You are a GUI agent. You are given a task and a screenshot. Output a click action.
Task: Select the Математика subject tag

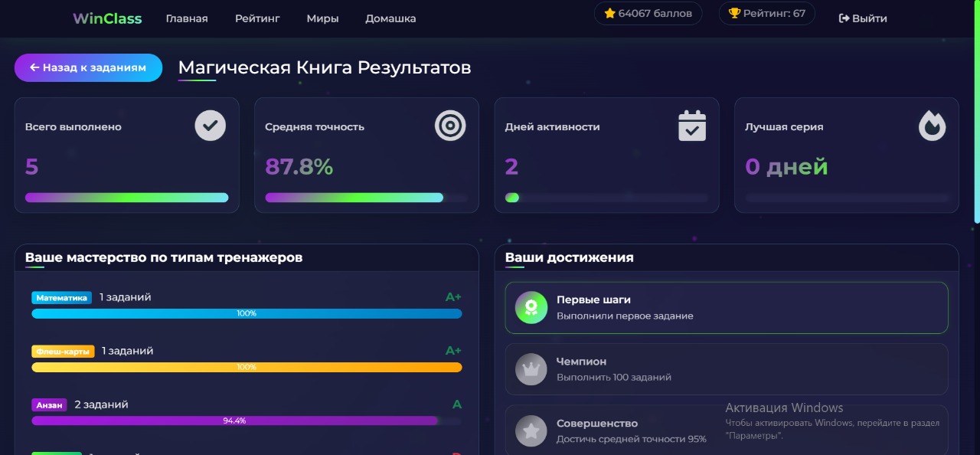(61, 297)
